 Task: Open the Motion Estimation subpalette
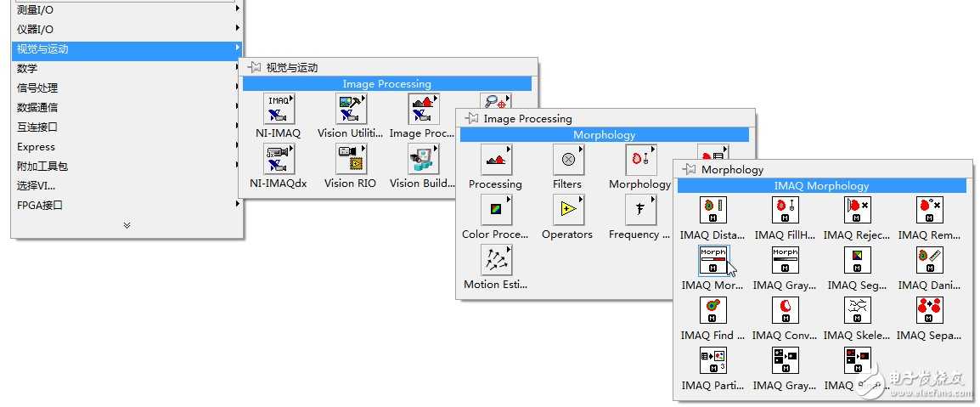(x=496, y=259)
